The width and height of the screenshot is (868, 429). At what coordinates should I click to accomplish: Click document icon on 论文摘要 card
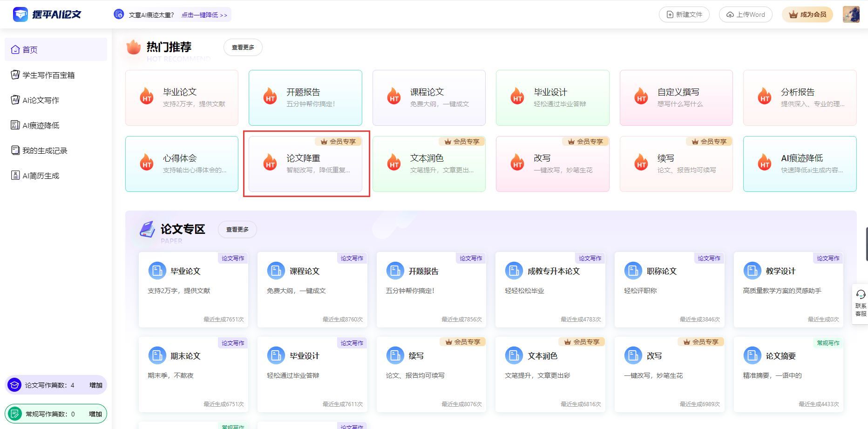[752, 355]
